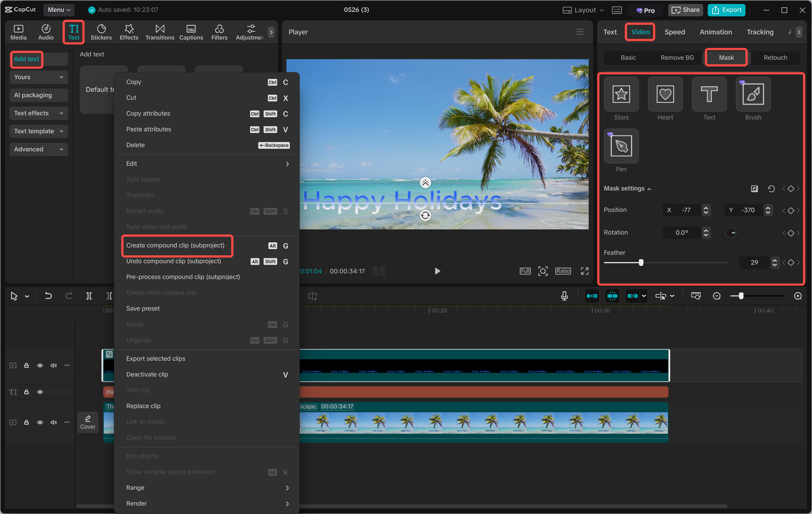
Task: Adjust the Feather slider handle
Action: pyautogui.click(x=641, y=263)
